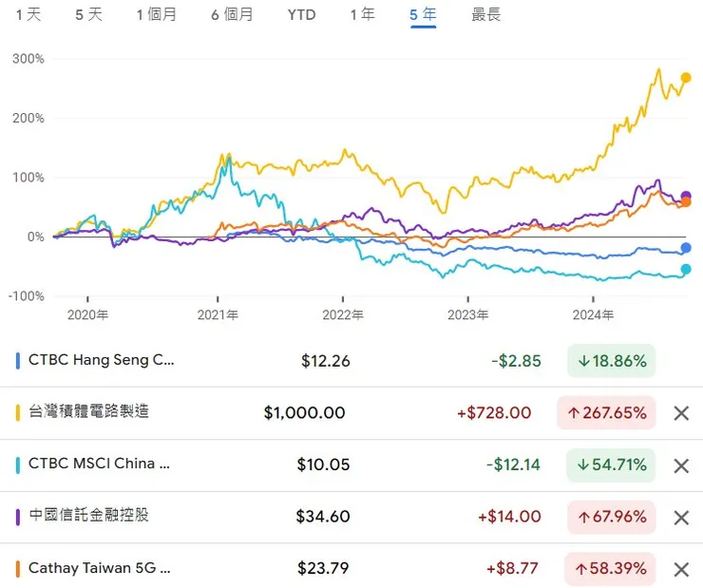Image resolution: width=703 pixels, height=588 pixels.
Task: Remove 中國信託金融控股 from comparison
Action: click(681, 518)
